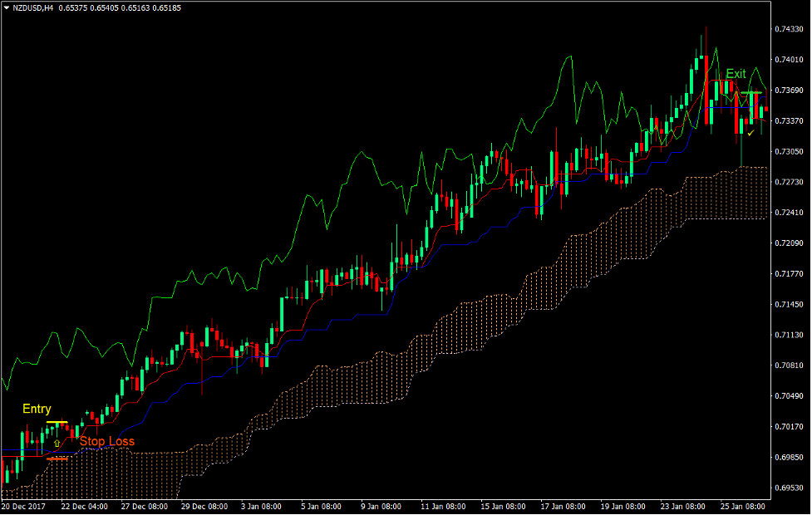Click the yellow checkmark exit marker
812x515 pixels.
pyautogui.click(x=750, y=133)
